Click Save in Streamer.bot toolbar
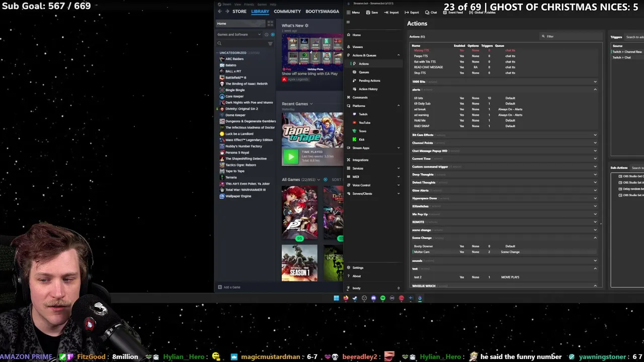 coord(372,13)
